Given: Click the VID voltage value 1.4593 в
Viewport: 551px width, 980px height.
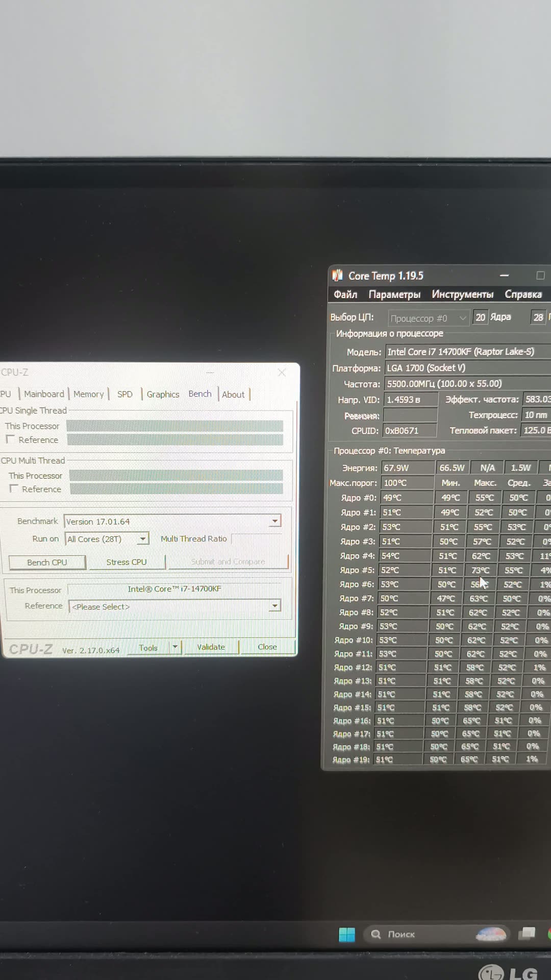Looking at the screenshot, I should coord(411,400).
